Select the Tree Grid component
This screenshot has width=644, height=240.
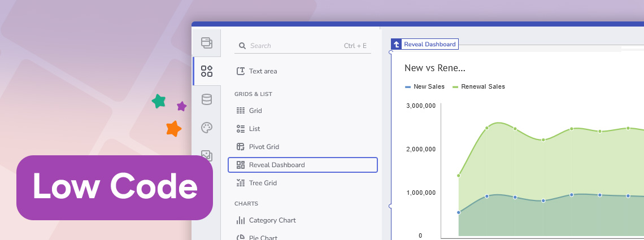pos(263,183)
